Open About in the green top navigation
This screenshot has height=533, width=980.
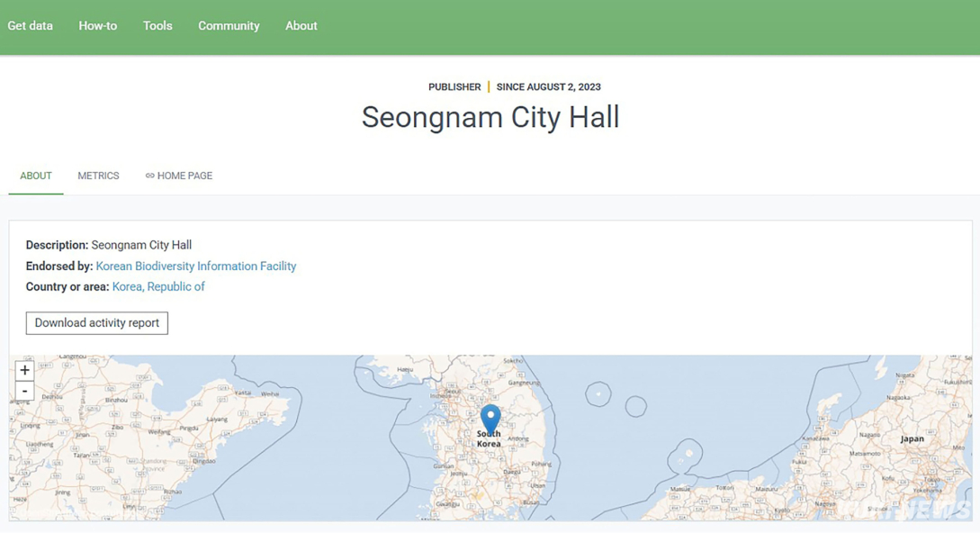pyautogui.click(x=301, y=26)
